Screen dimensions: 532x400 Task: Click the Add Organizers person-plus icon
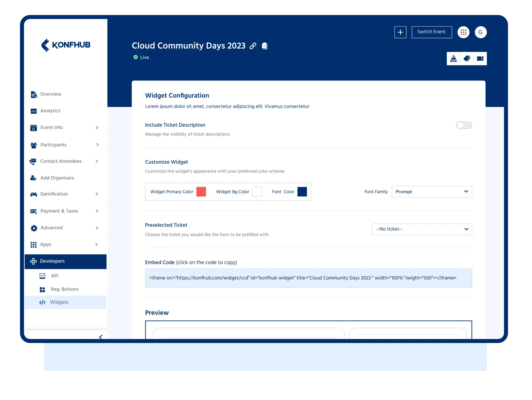[33, 178]
